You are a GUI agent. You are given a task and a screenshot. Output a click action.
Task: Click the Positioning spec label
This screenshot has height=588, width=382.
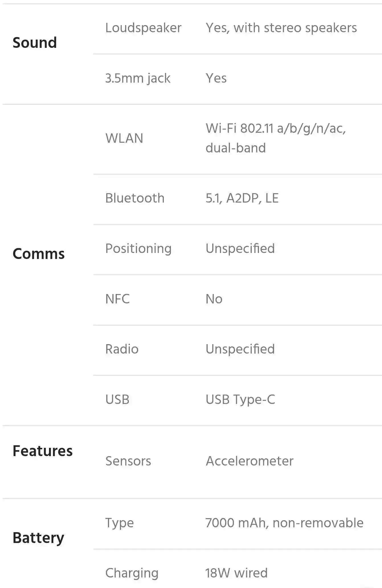(x=138, y=249)
